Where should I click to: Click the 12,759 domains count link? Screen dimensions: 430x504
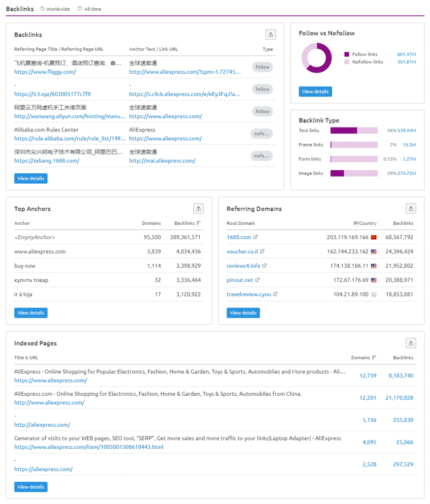click(x=368, y=376)
